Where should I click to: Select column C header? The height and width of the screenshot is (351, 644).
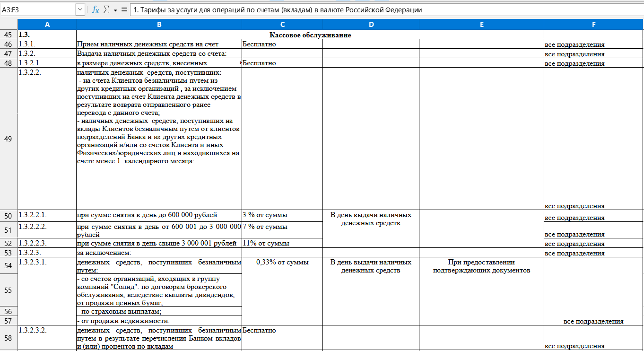[282, 25]
